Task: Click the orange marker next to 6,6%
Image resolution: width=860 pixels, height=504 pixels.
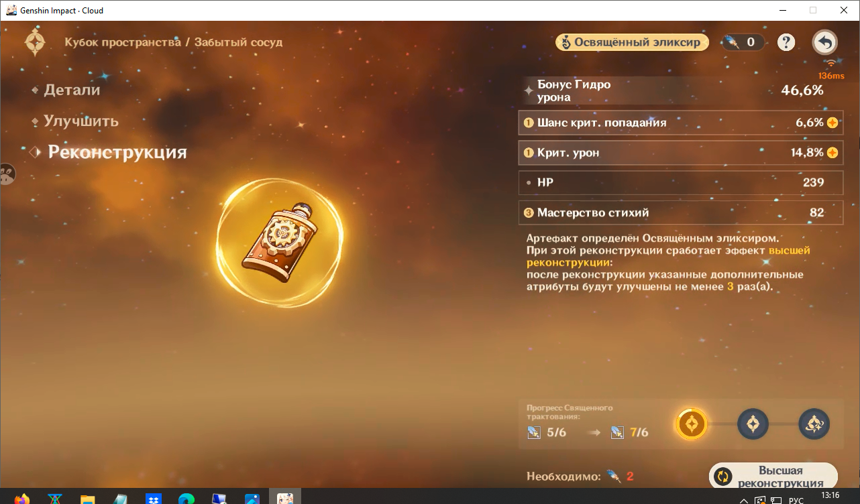Action: tap(832, 123)
